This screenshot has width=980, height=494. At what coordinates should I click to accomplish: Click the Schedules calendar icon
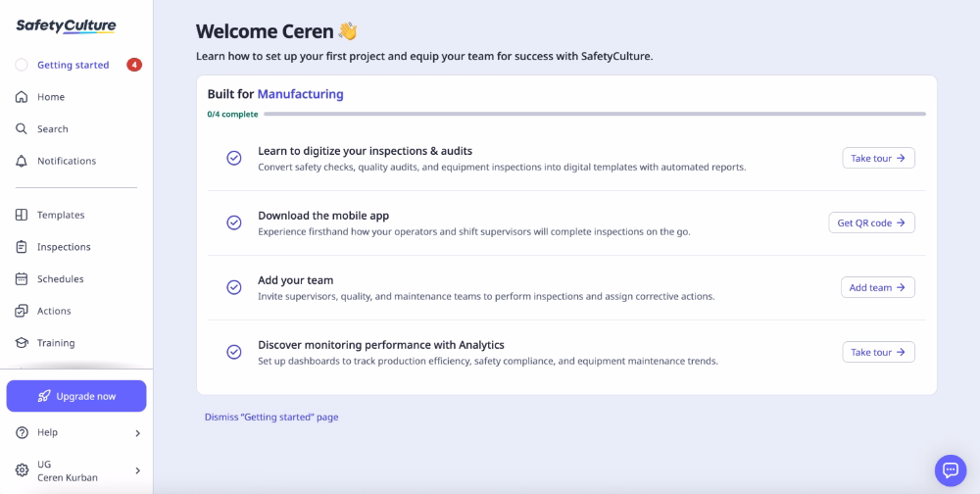(22, 279)
